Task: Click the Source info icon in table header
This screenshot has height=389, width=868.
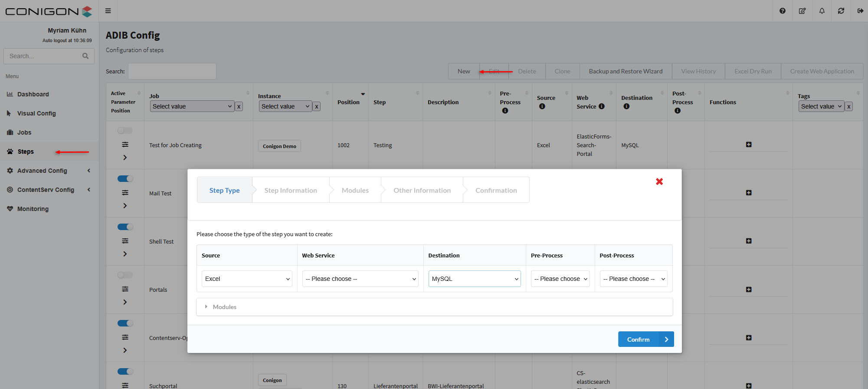Action: (x=542, y=106)
